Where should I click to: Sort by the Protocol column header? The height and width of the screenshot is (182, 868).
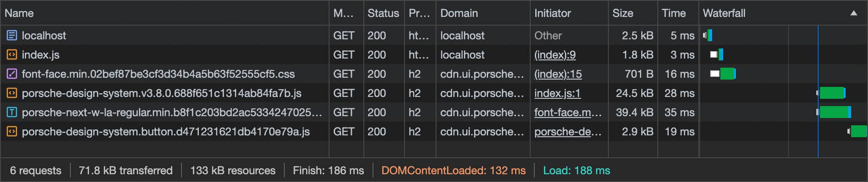tap(420, 13)
